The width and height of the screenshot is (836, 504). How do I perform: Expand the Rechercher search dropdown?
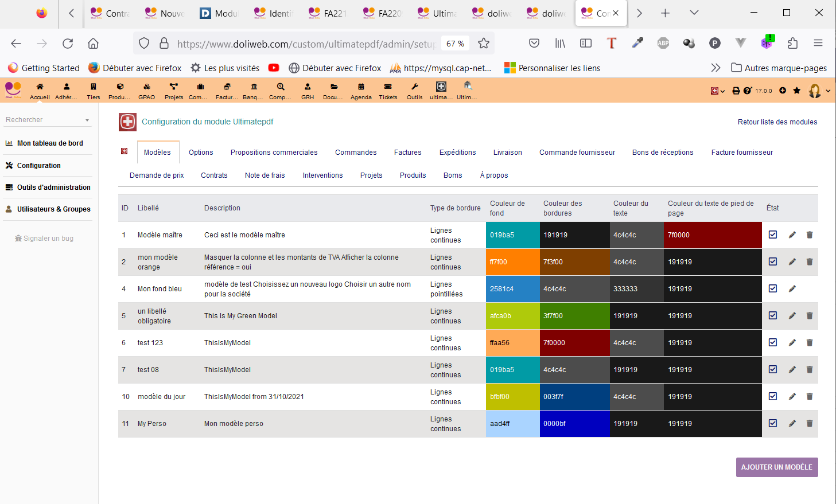click(x=87, y=120)
